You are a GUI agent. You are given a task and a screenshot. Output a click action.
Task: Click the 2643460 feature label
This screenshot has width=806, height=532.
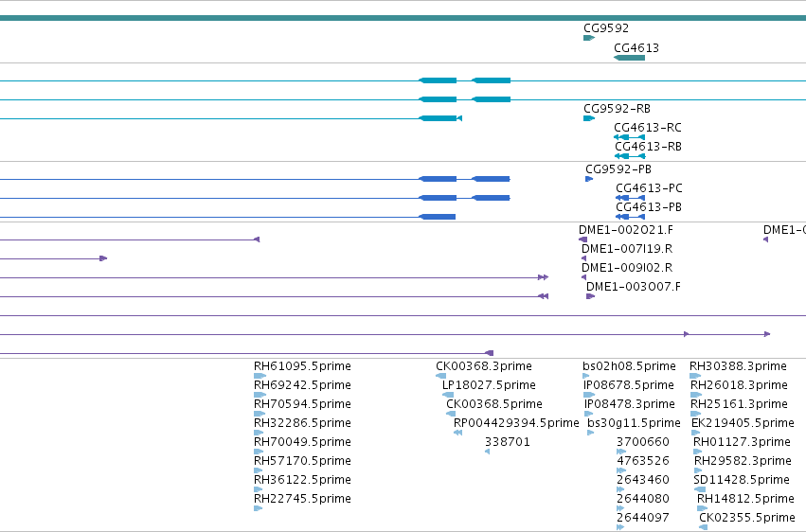coord(643,480)
